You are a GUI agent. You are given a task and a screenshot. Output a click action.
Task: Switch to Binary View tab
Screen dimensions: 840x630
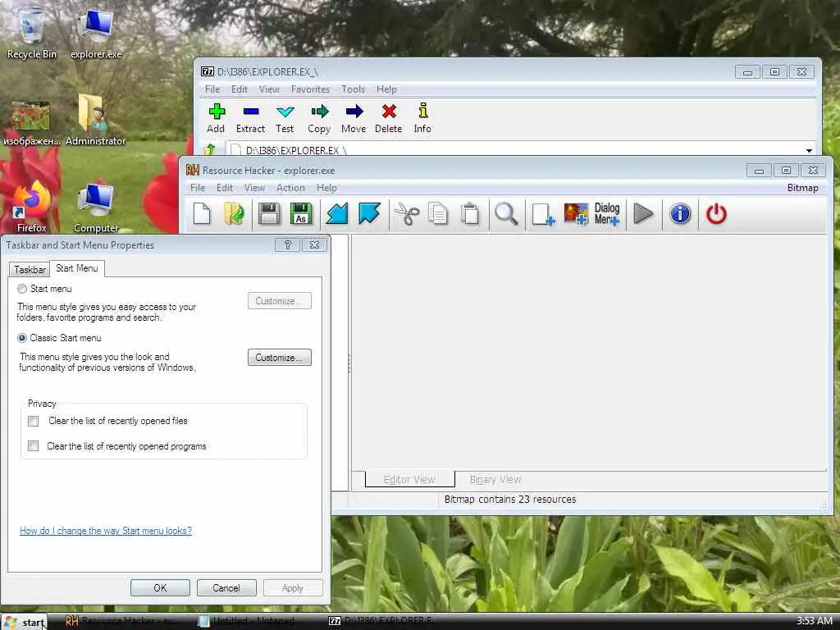tap(495, 479)
